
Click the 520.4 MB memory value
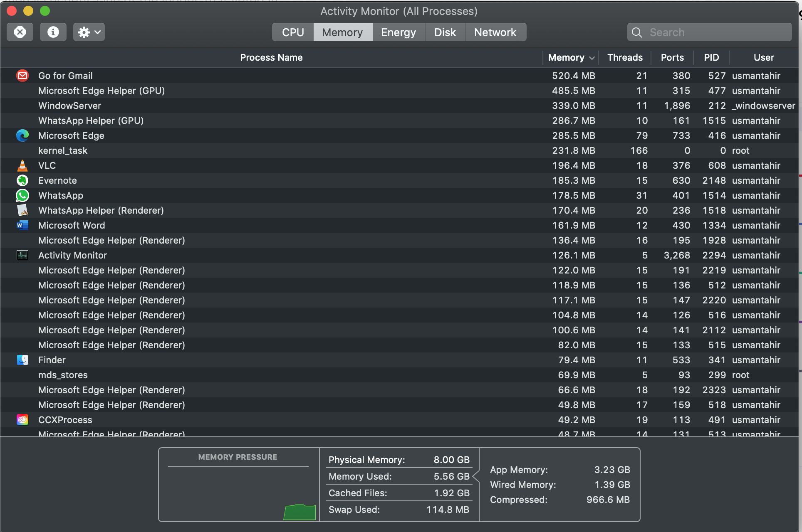[574, 76]
